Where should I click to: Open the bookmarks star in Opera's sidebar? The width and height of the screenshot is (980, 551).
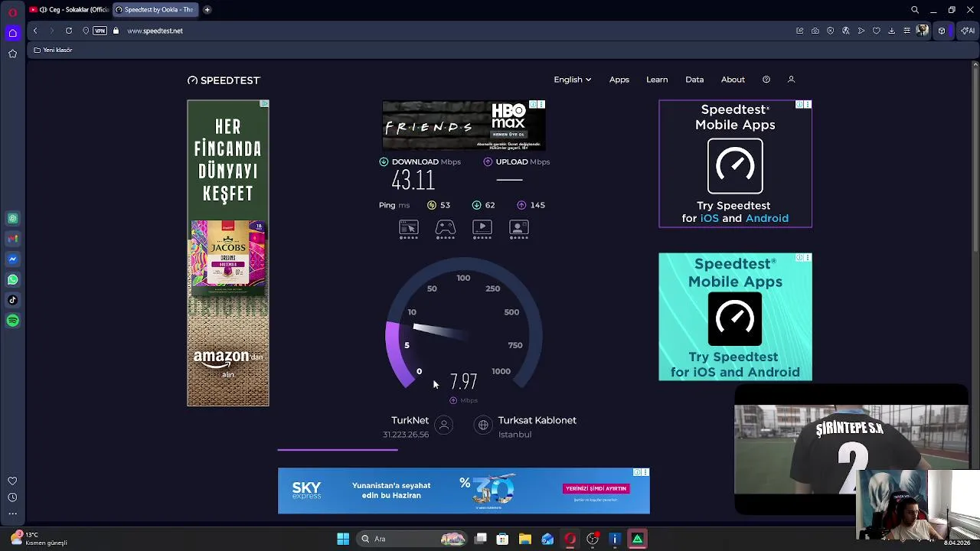(x=12, y=54)
